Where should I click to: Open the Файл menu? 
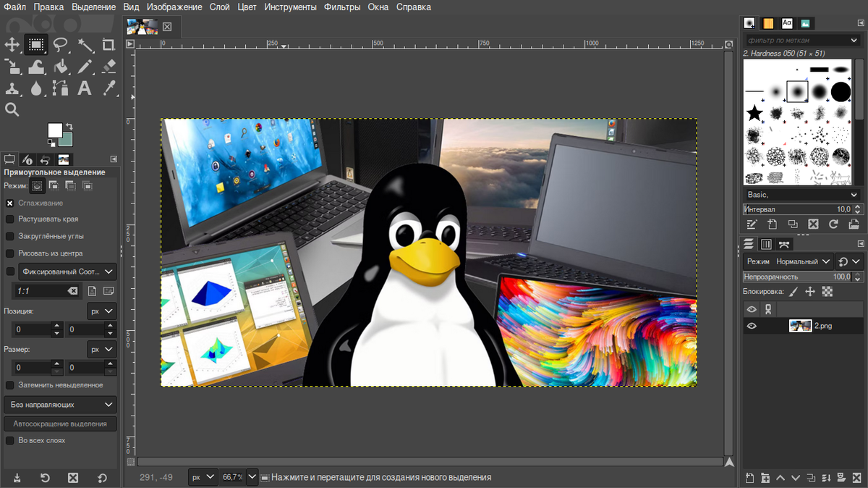tap(15, 7)
